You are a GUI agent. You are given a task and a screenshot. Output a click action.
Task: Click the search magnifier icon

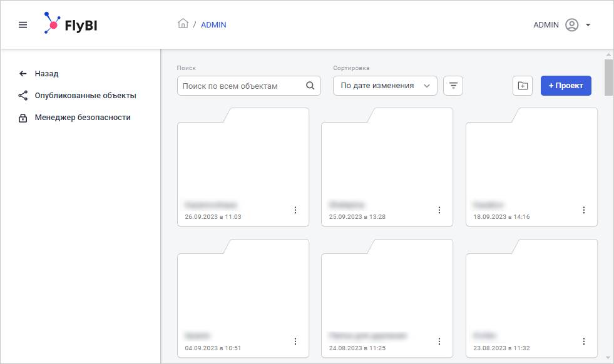(310, 86)
